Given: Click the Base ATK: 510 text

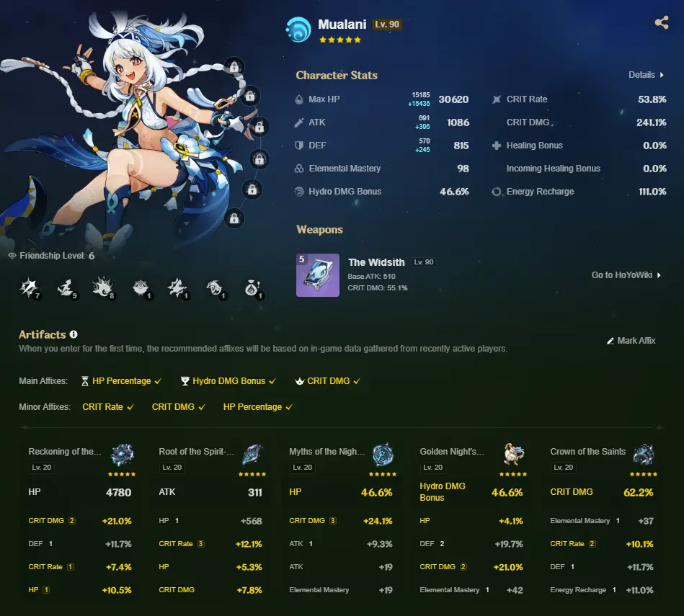Looking at the screenshot, I should [371, 277].
